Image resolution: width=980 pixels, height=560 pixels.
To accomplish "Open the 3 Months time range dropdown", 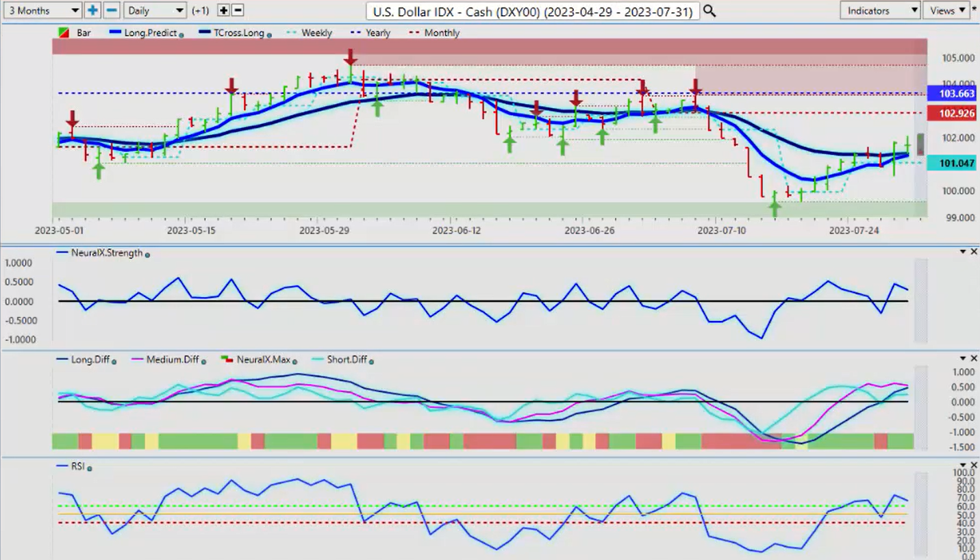I will coord(42,10).
